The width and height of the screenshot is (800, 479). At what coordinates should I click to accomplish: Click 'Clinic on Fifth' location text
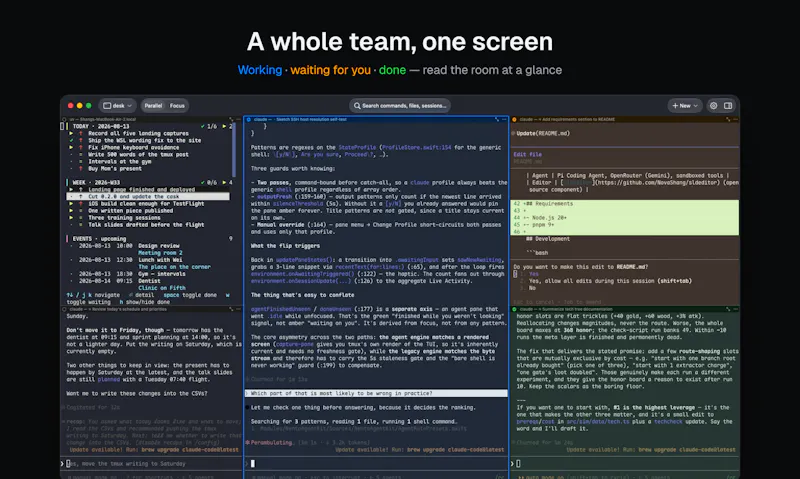coord(162,288)
